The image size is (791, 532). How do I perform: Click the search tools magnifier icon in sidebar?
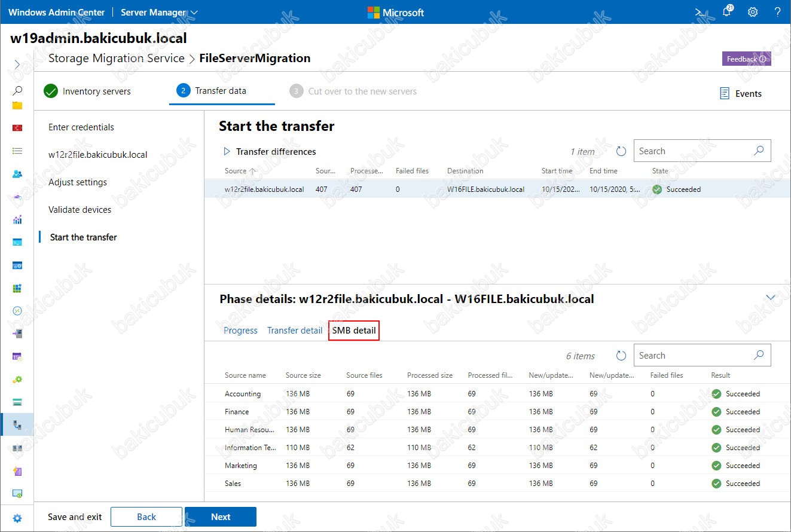(x=17, y=90)
